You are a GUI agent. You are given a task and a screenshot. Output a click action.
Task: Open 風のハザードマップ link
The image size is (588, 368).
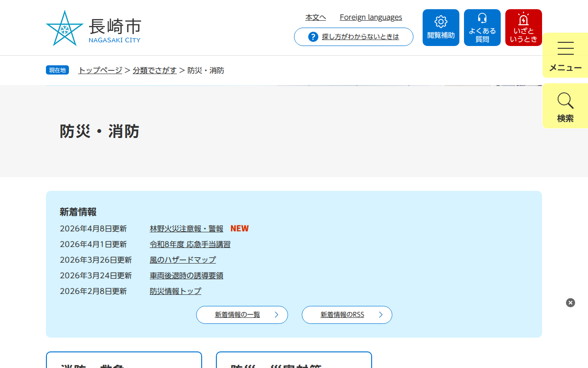click(x=183, y=260)
